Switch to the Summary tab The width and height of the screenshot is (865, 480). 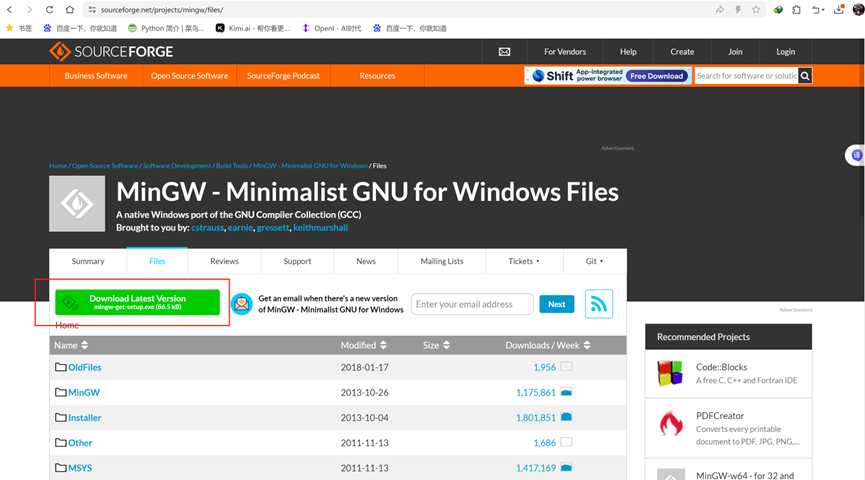point(88,261)
